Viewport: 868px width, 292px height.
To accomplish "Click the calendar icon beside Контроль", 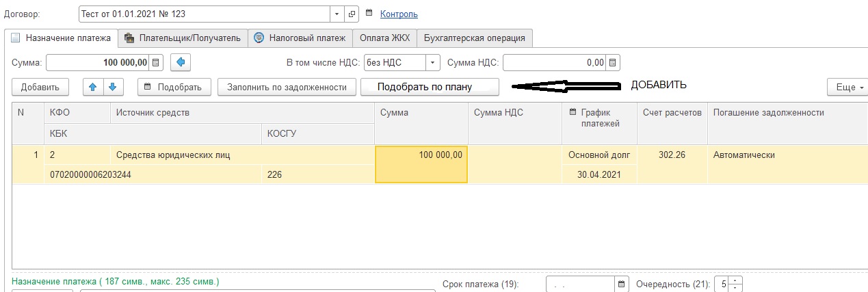I will 370,14.
